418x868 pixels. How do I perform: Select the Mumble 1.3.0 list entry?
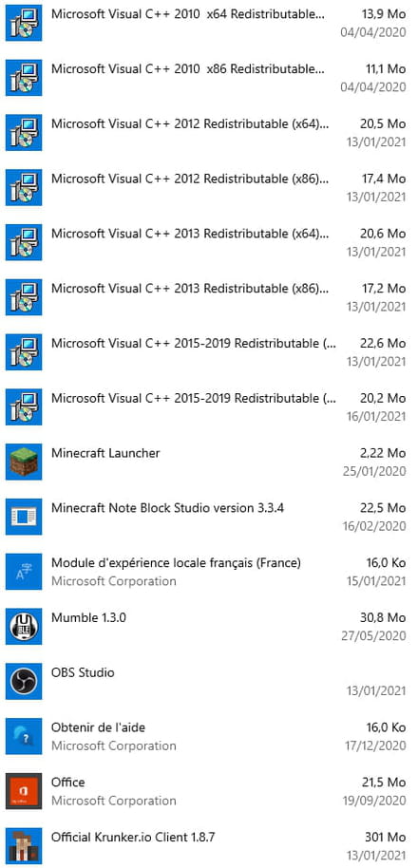(x=209, y=626)
